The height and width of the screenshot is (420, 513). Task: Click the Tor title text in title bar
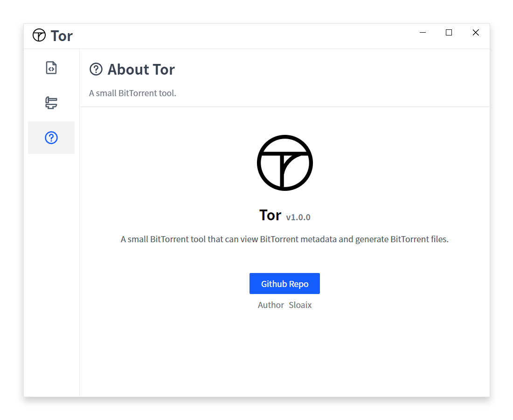(62, 35)
